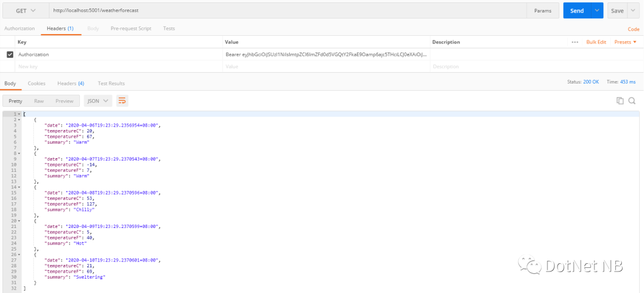Open the Pre-request Script tab

click(x=131, y=29)
